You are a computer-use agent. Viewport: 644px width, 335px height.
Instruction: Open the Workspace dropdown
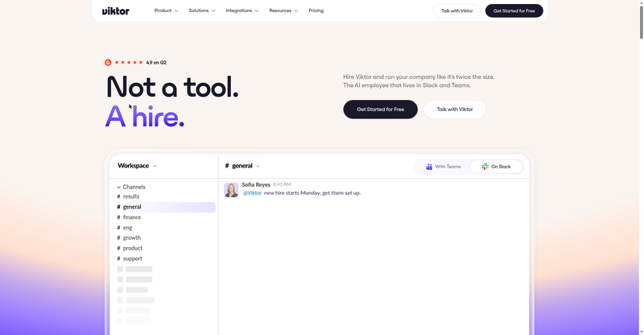pos(137,166)
